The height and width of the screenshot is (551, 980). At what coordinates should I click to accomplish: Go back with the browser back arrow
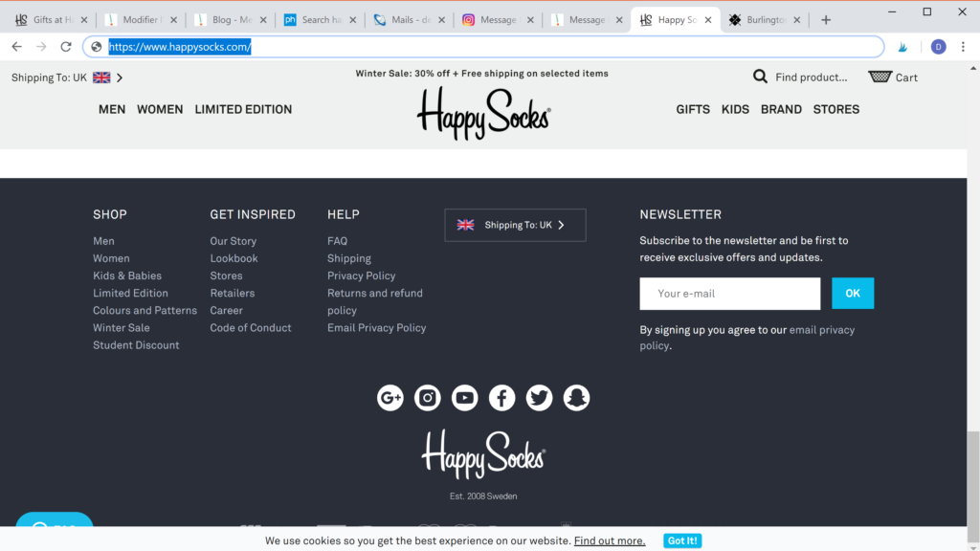pyautogui.click(x=17, y=47)
